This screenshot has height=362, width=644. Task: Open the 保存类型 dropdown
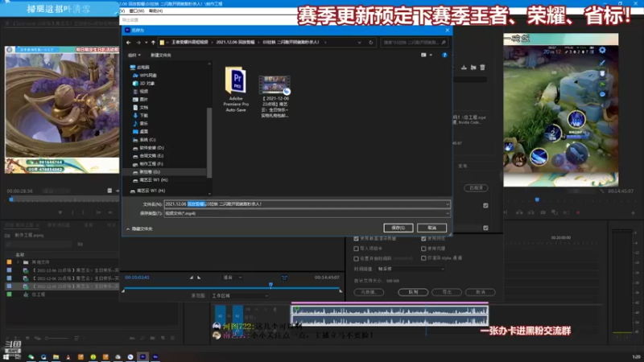click(307, 213)
